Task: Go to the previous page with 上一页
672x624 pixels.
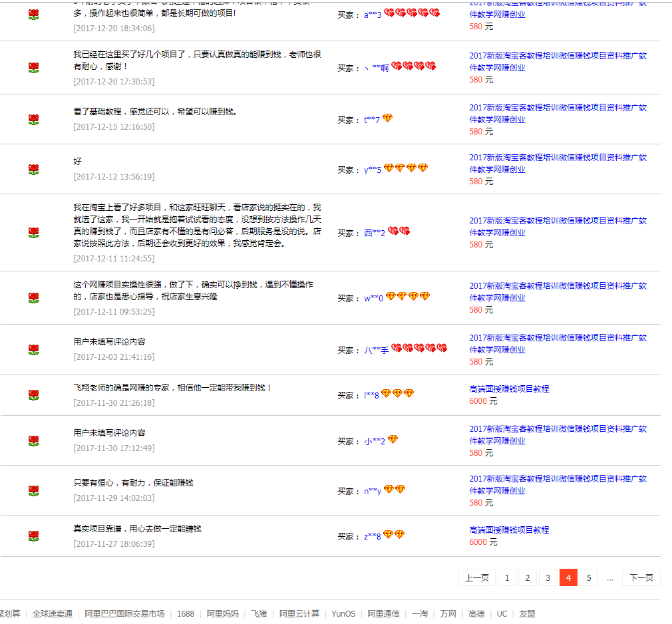Action: [476, 578]
